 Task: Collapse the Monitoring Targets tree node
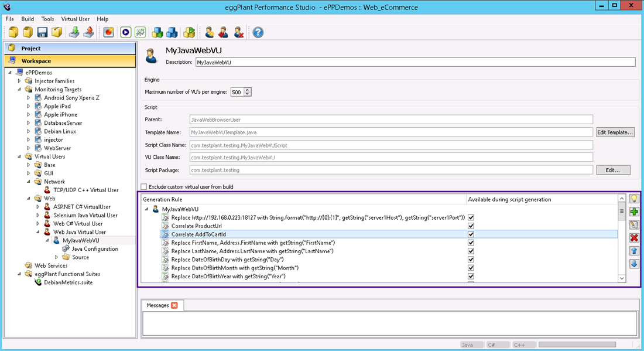(x=19, y=89)
